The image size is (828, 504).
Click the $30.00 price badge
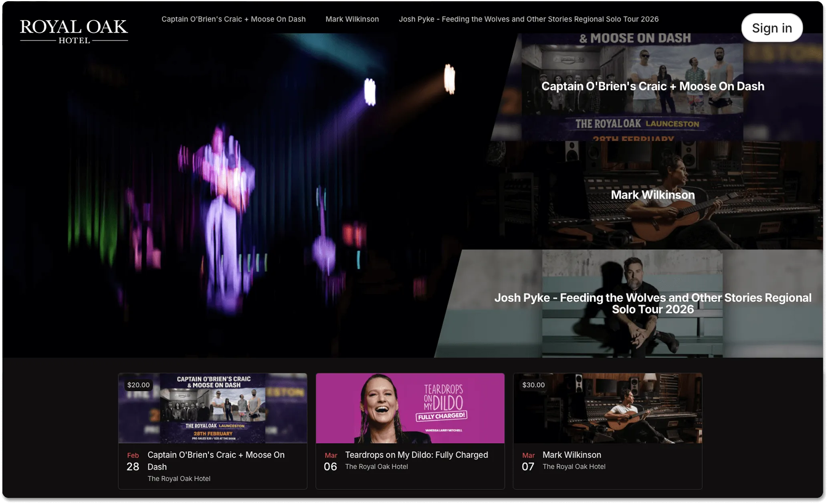click(x=533, y=385)
